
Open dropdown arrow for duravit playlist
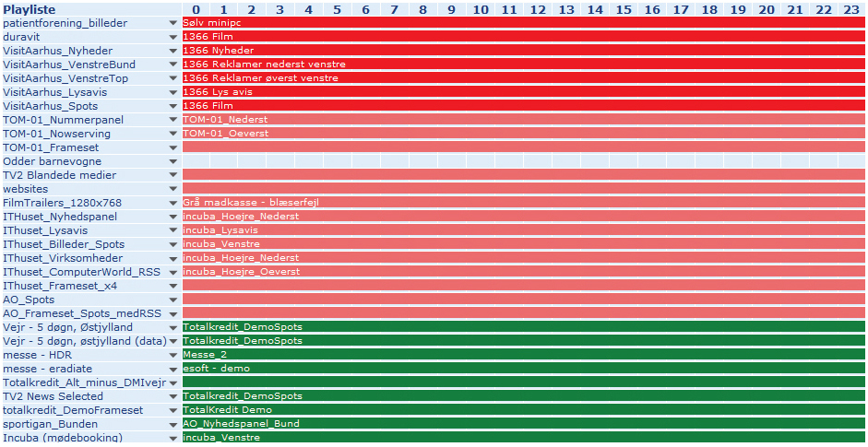(x=173, y=37)
